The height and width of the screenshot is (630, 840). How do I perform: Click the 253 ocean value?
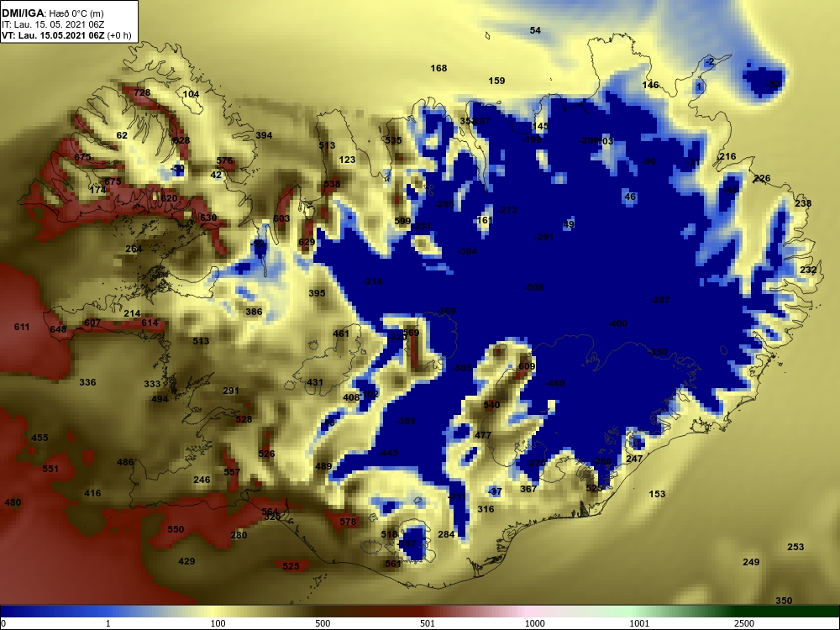click(795, 547)
